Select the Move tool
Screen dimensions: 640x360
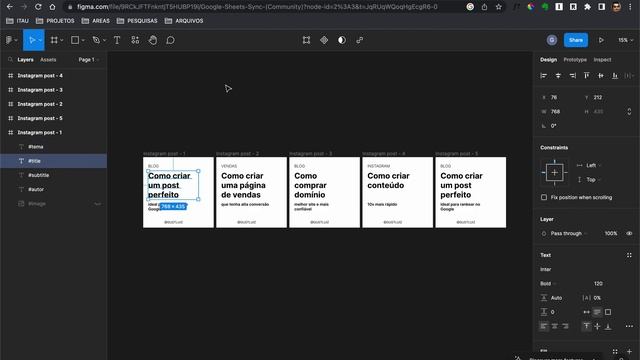(x=32, y=40)
